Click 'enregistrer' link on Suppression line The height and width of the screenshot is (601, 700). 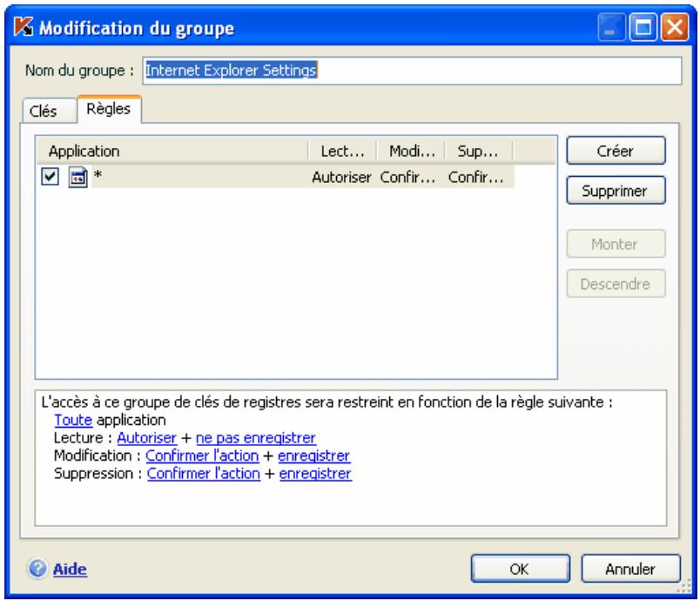click(316, 473)
